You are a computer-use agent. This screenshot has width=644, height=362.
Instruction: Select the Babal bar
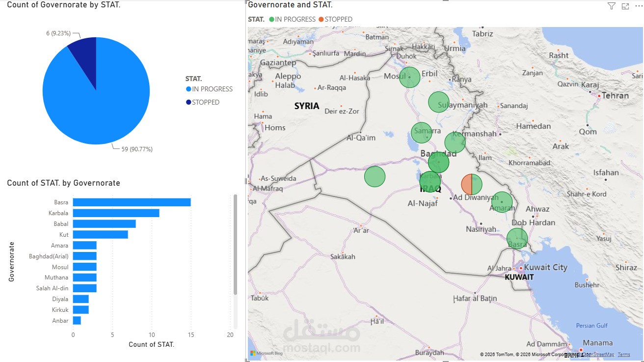[105, 224]
